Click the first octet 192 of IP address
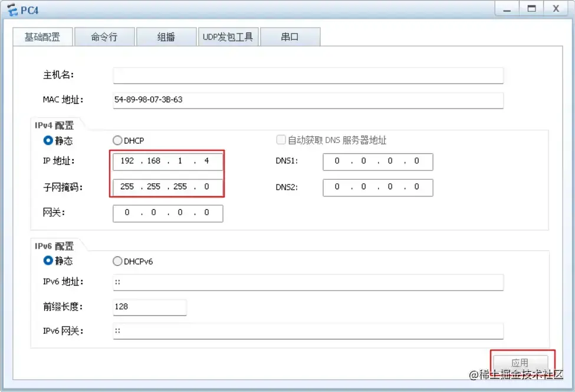Screen dimensions: 575x392 point(127,161)
